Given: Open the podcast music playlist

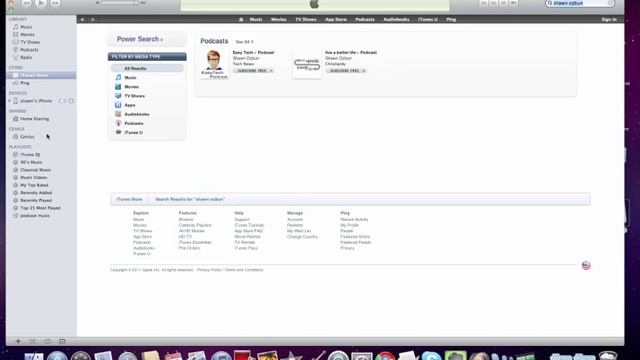Looking at the screenshot, I should coord(35,216).
